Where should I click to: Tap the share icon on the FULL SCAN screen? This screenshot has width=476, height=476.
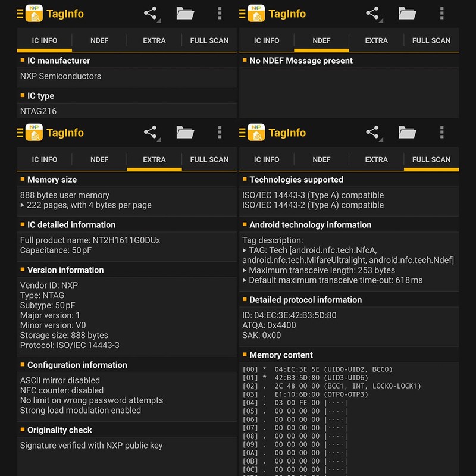click(373, 132)
